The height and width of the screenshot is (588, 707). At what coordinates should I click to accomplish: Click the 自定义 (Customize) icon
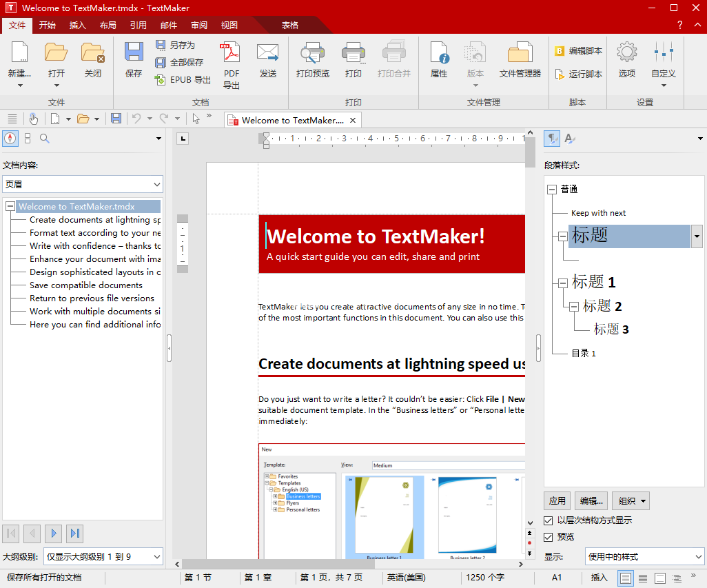point(664,52)
